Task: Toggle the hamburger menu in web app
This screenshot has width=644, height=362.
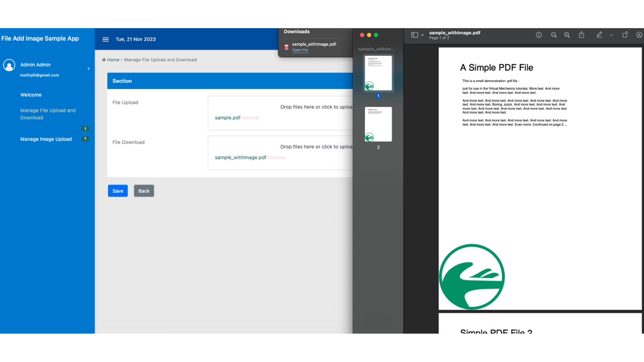Action: [x=106, y=39]
